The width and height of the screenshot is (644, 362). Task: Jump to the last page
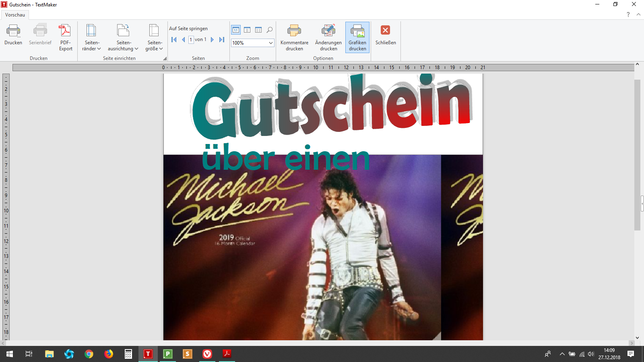point(222,39)
